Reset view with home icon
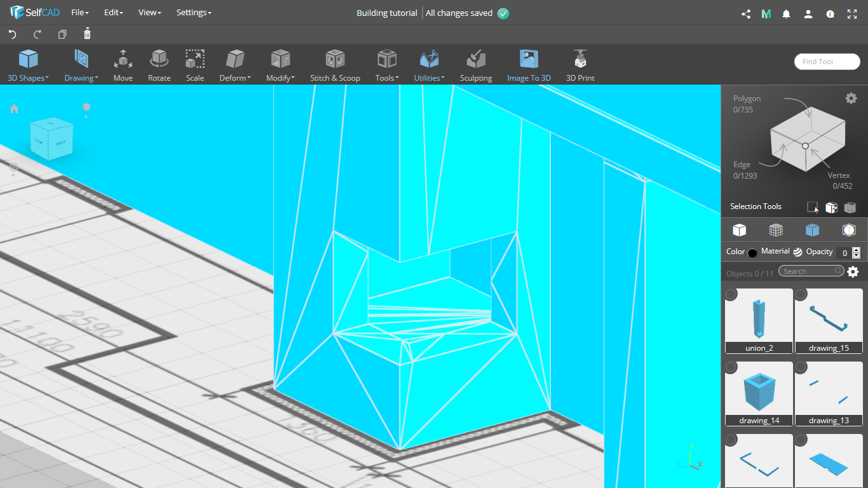 click(x=14, y=109)
